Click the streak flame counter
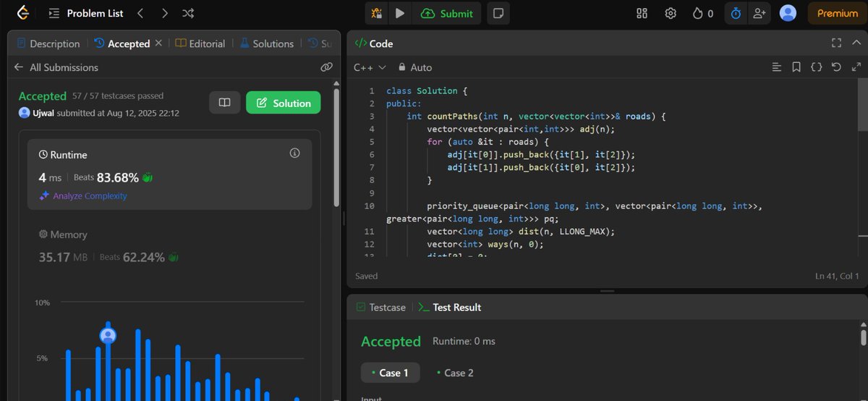Image resolution: width=868 pixels, height=401 pixels. [702, 13]
